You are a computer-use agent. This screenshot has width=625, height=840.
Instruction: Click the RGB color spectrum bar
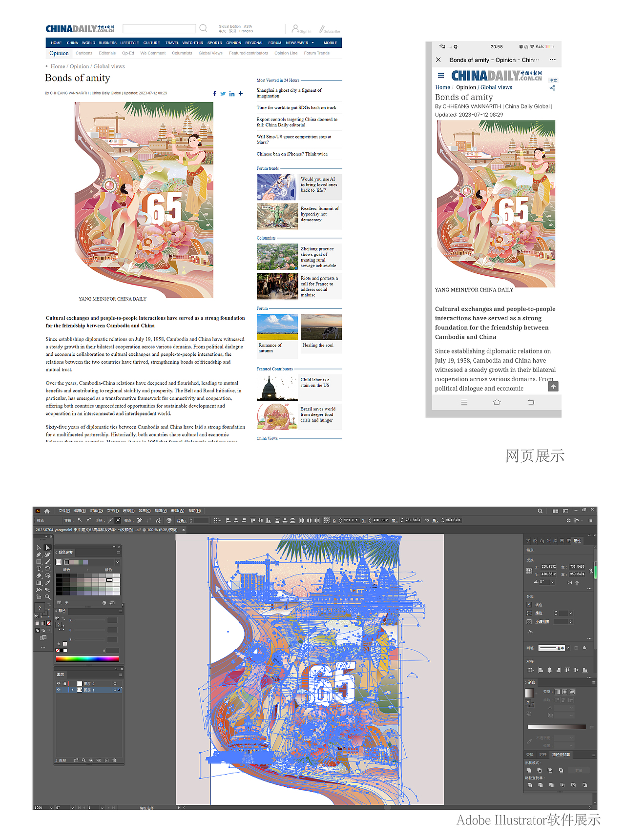(x=87, y=658)
